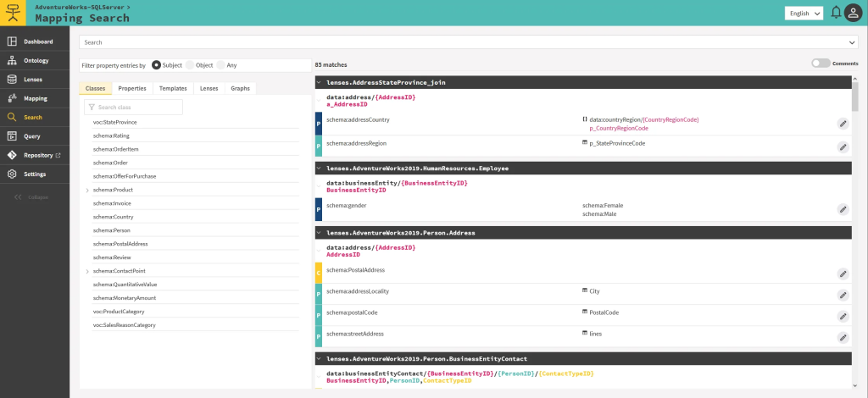Screen dimensions: 868x398
Task: Open the Query page
Action: point(35,136)
